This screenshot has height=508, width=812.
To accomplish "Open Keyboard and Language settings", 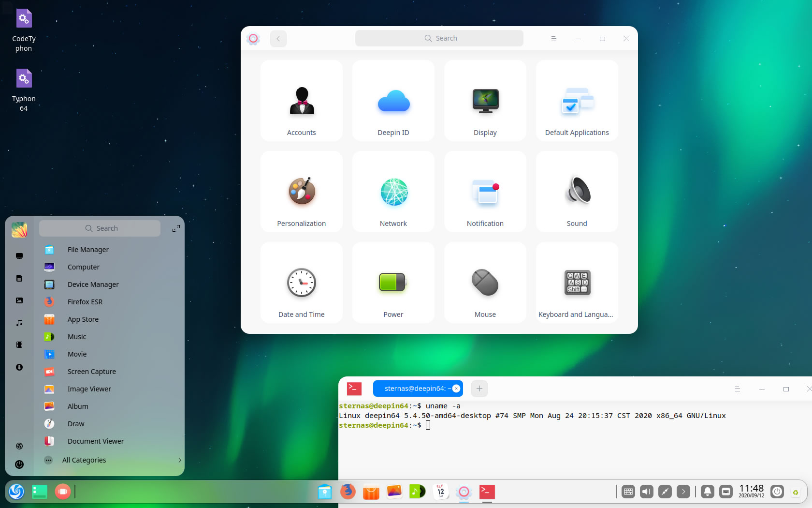I will click(x=577, y=283).
